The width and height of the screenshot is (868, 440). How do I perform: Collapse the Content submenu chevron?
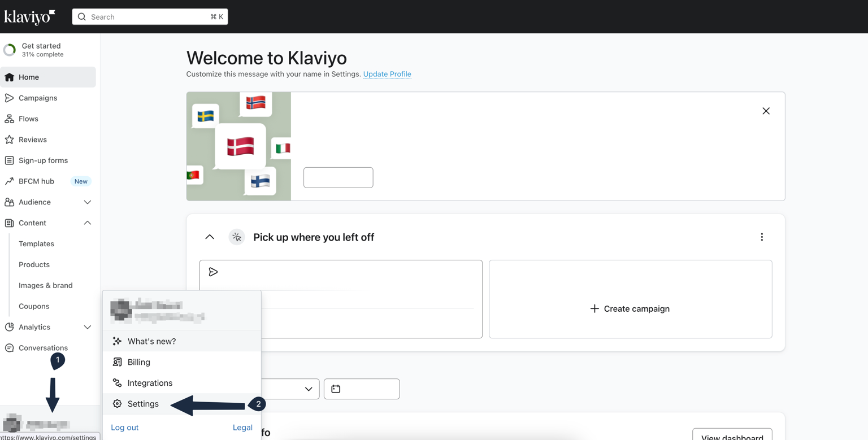click(x=88, y=223)
